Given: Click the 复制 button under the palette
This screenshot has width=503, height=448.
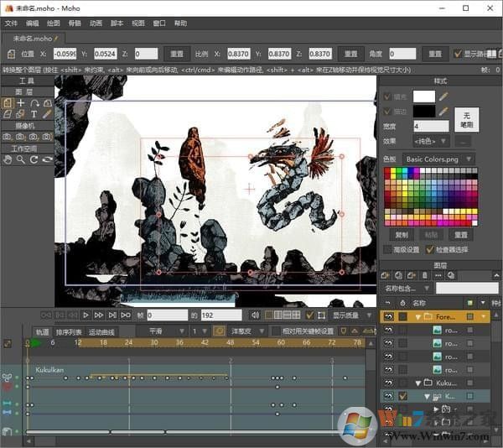Looking at the screenshot, I should coord(401,236).
